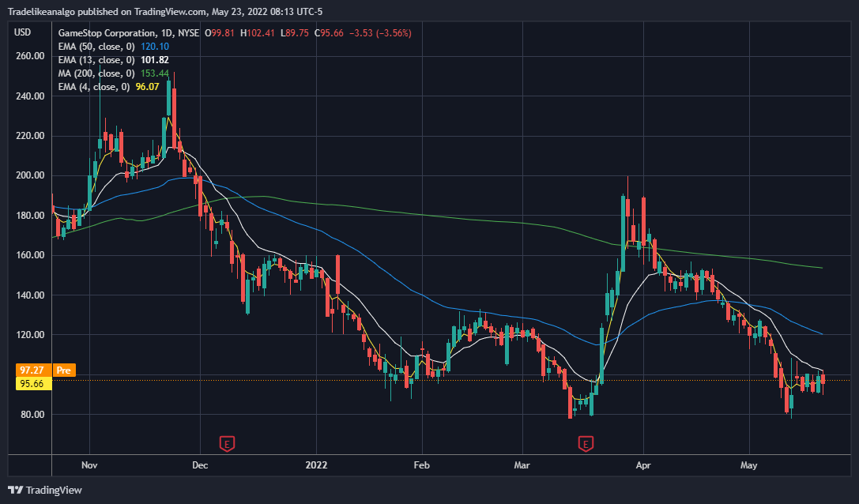859x504 pixels.
Task: Click the 260.00 price axis label
Action: (32, 56)
